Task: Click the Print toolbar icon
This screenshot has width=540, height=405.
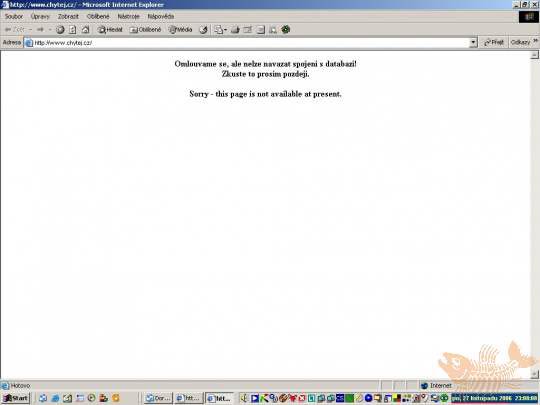Action: coord(235,30)
